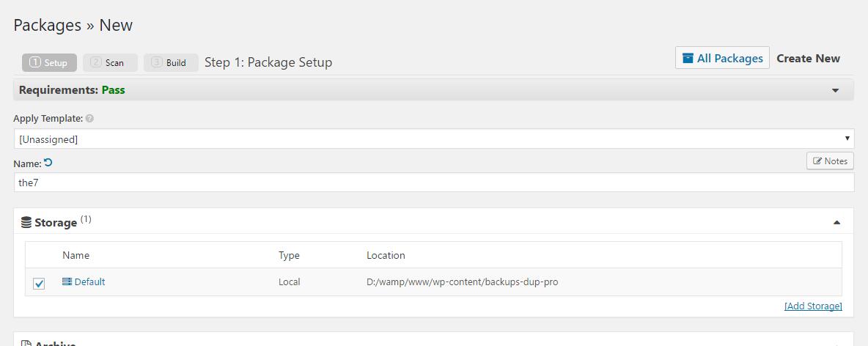Open the Notes button

[830, 161]
